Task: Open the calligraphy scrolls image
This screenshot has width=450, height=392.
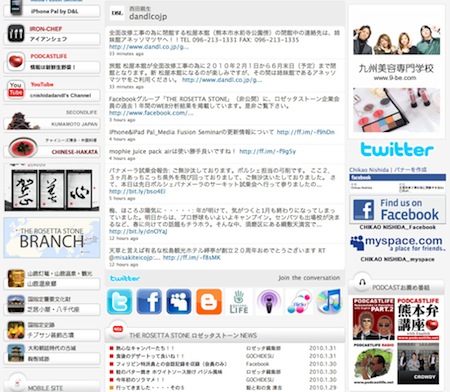Action: click(x=52, y=189)
